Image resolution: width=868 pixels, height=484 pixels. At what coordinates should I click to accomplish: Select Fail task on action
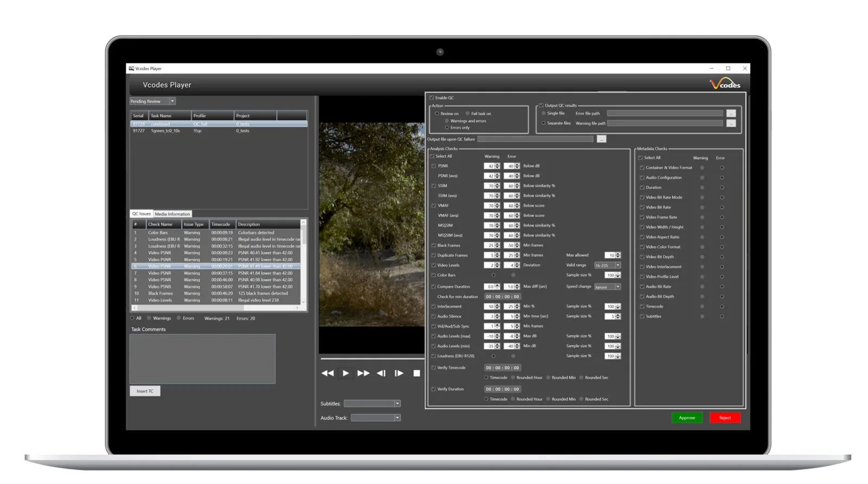(467, 113)
